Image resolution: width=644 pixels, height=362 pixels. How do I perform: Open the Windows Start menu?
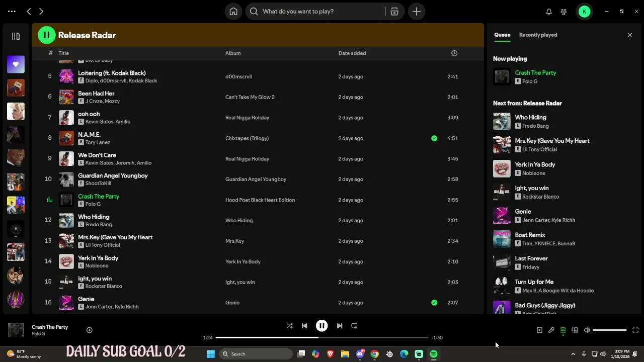tap(211, 354)
